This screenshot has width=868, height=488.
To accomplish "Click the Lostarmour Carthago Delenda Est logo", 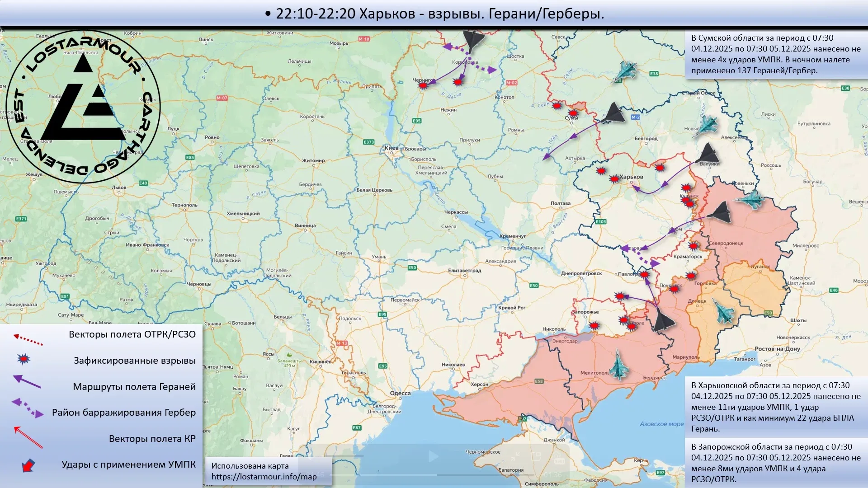I will click(83, 107).
